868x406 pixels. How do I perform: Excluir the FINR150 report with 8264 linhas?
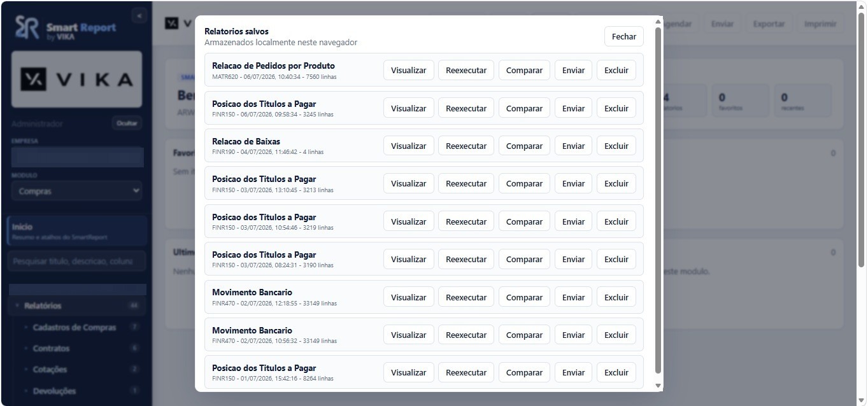click(x=616, y=372)
